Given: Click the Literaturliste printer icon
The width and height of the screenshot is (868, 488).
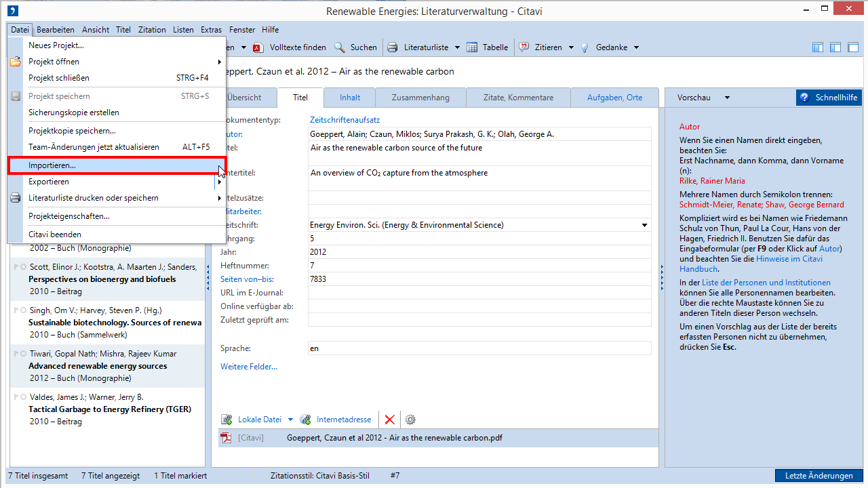Looking at the screenshot, I should (393, 47).
